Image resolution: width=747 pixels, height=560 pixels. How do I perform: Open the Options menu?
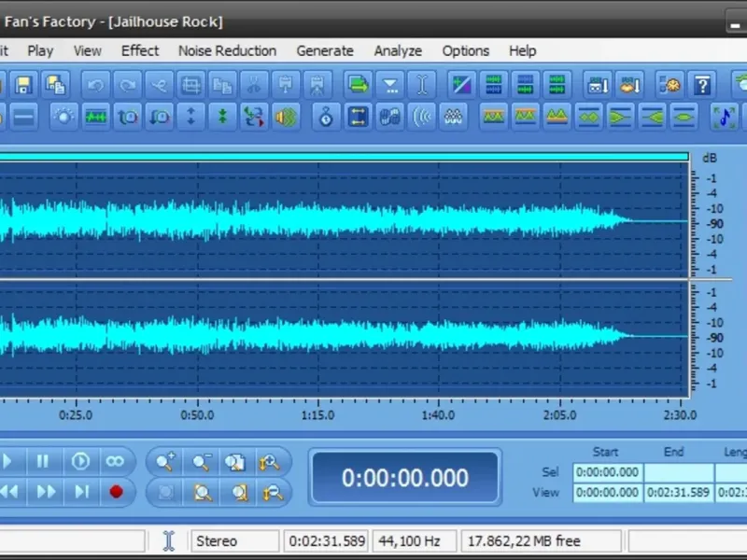click(465, 51)
